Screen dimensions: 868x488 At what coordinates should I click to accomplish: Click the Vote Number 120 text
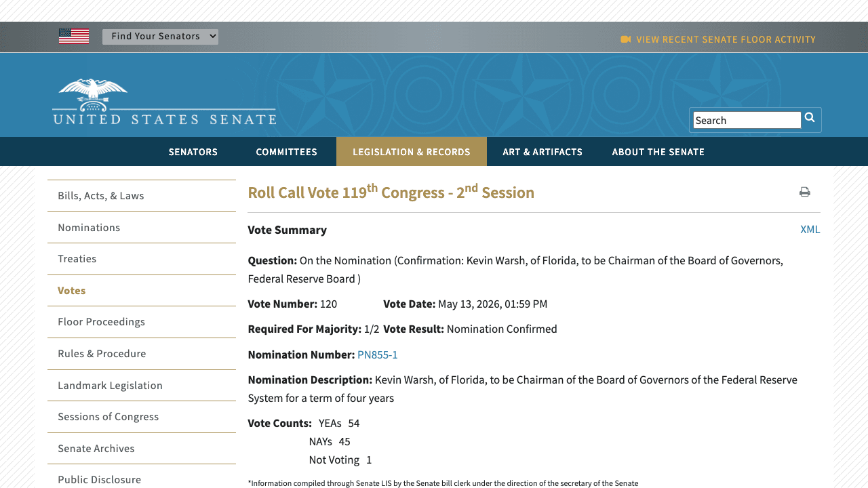point(292,304)
